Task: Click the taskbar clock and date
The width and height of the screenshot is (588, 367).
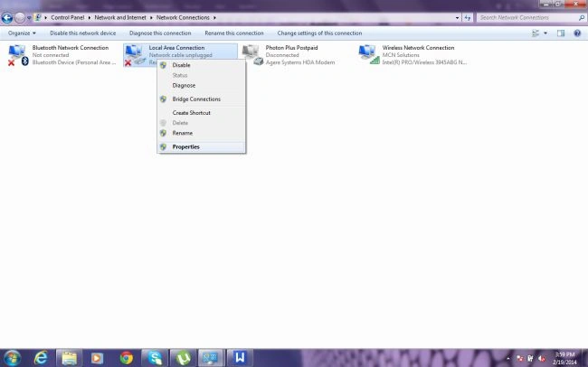Action: tap(564, 358)
